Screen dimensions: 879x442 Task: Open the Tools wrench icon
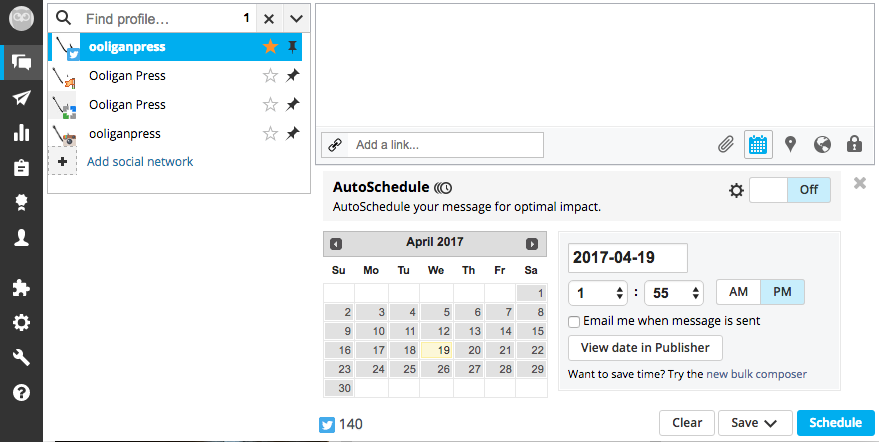[x=21, y=357]
